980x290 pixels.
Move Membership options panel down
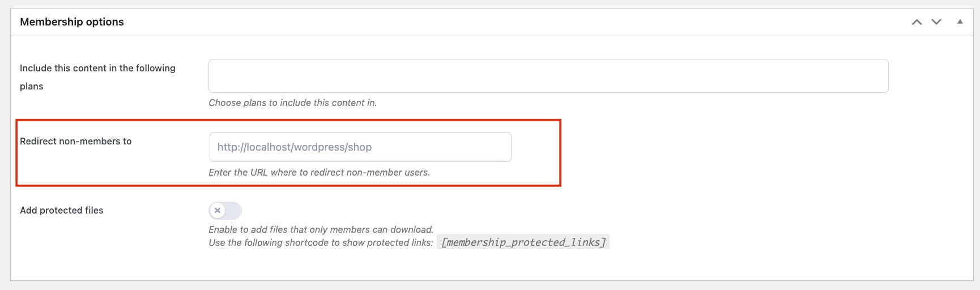point(936,22)
